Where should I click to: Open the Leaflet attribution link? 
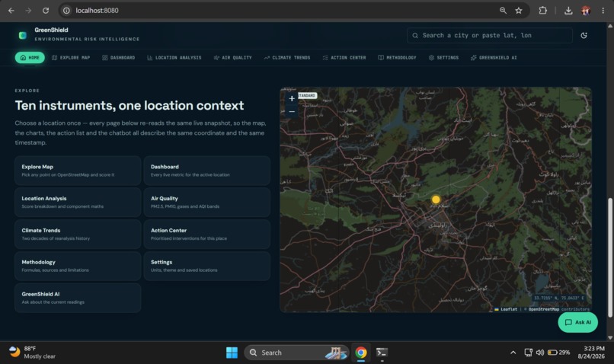pyautogui.click(x=506, y=309)
